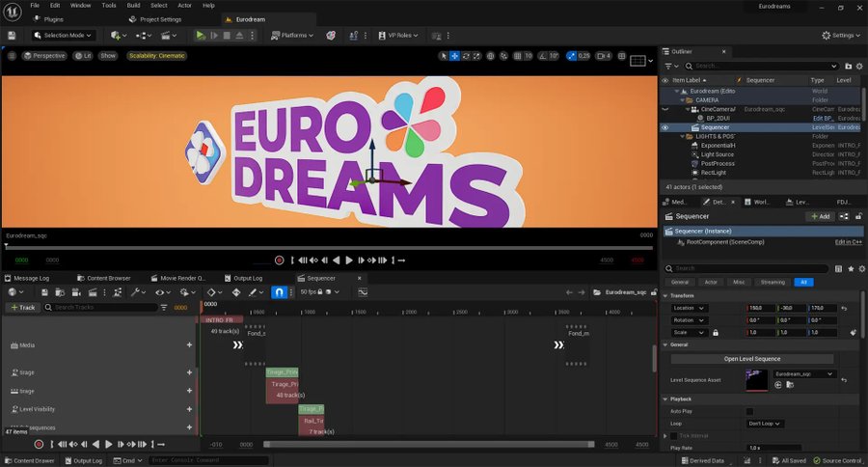
Task: Toggle the Scale lock icon
Action: (715, 332)
